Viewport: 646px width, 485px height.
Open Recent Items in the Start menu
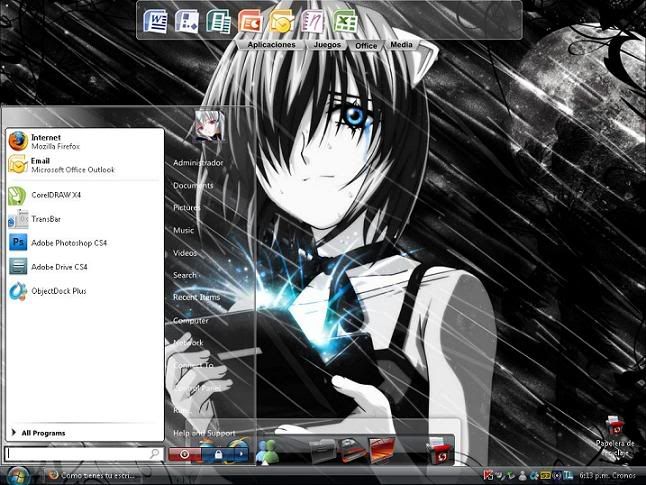(x=197, y=298)
